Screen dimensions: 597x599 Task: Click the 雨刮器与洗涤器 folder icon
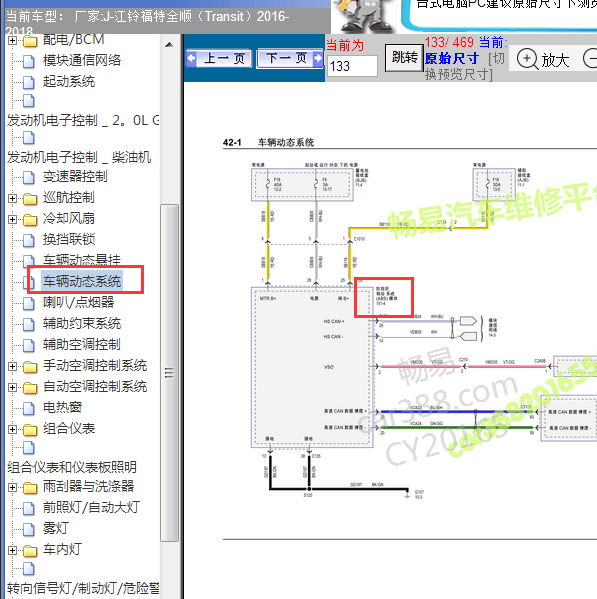(30, 487)
